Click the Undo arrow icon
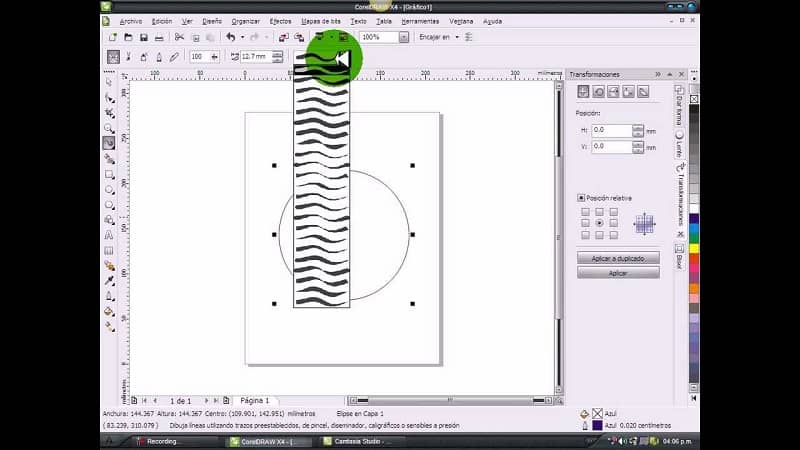Image resolution: width=800 pixels, height=450 pixels. point(231,37)
